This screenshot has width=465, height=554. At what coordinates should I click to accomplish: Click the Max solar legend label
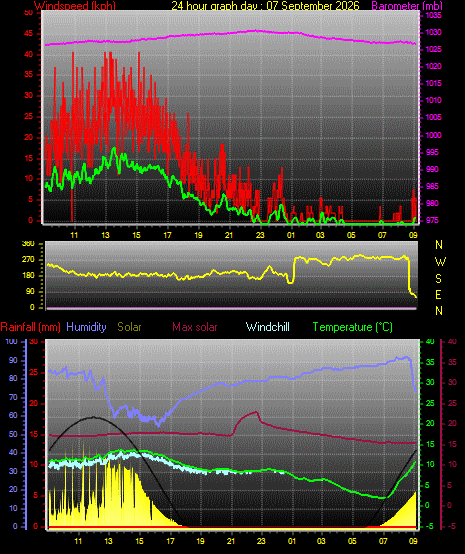[x=195, y=327]
